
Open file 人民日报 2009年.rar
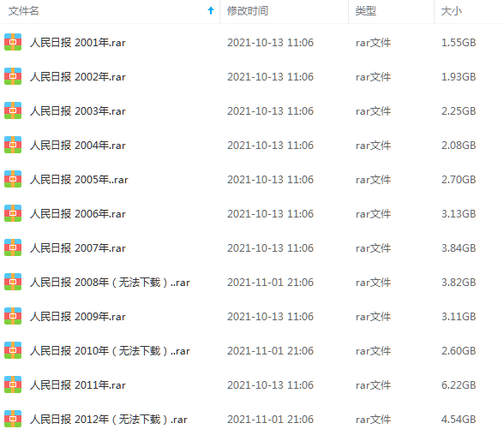point(78,317)
